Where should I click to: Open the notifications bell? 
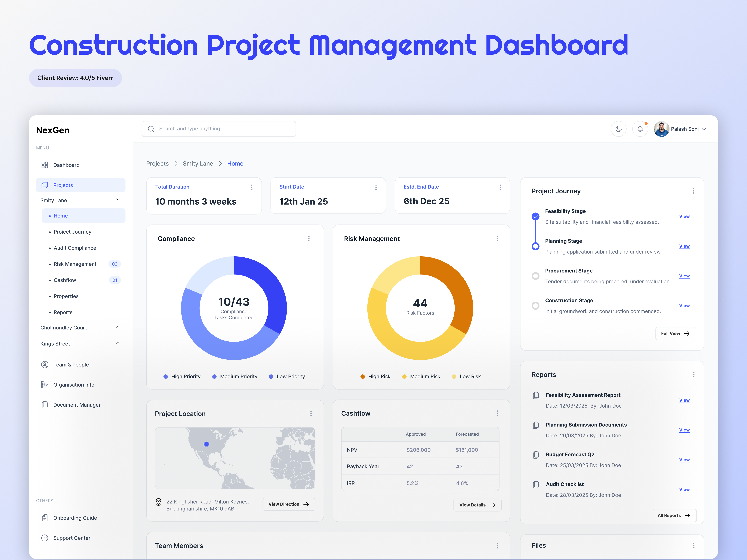point(640,129)
